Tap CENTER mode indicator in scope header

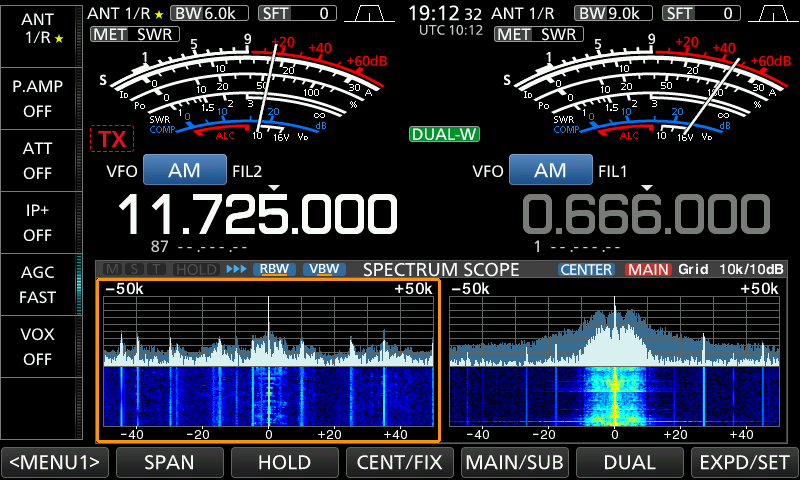(586, 269)
